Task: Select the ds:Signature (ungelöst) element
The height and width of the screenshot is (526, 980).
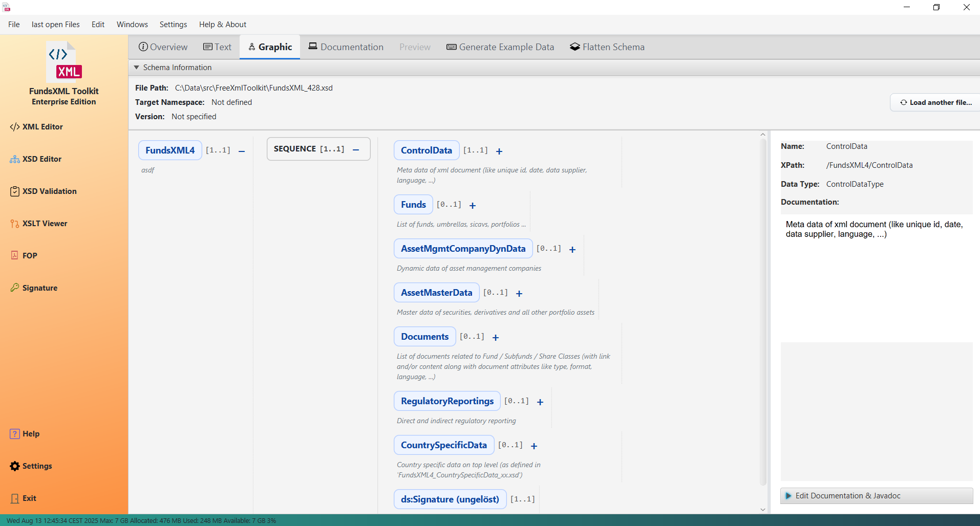Action: click(x=450, y=499)
